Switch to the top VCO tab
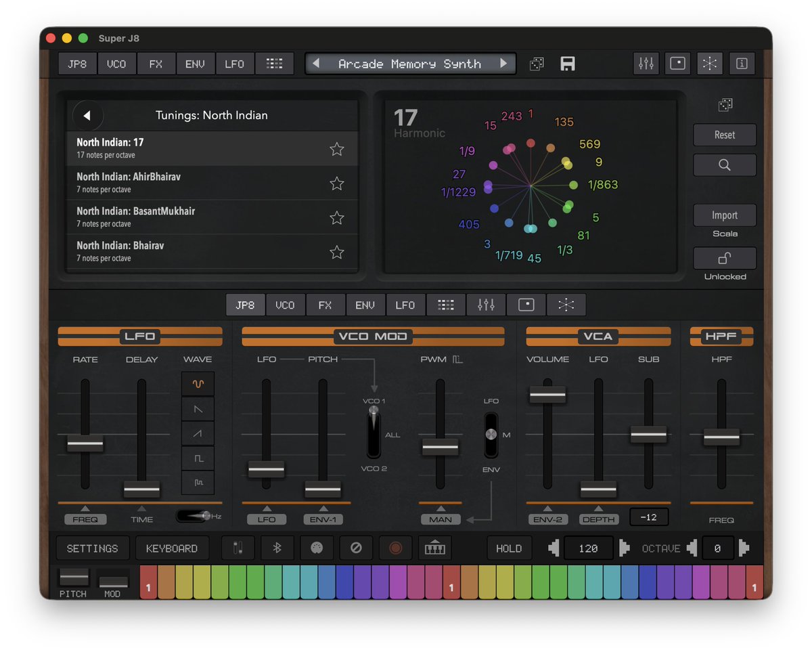812x652 pixels. [x=116, y=64]
